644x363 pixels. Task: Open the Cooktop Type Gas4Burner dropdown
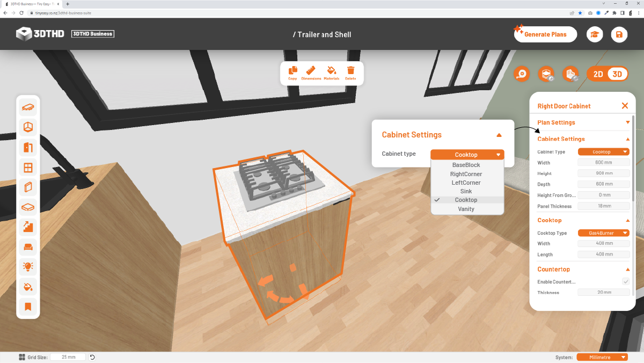click(x=603, y=233)
